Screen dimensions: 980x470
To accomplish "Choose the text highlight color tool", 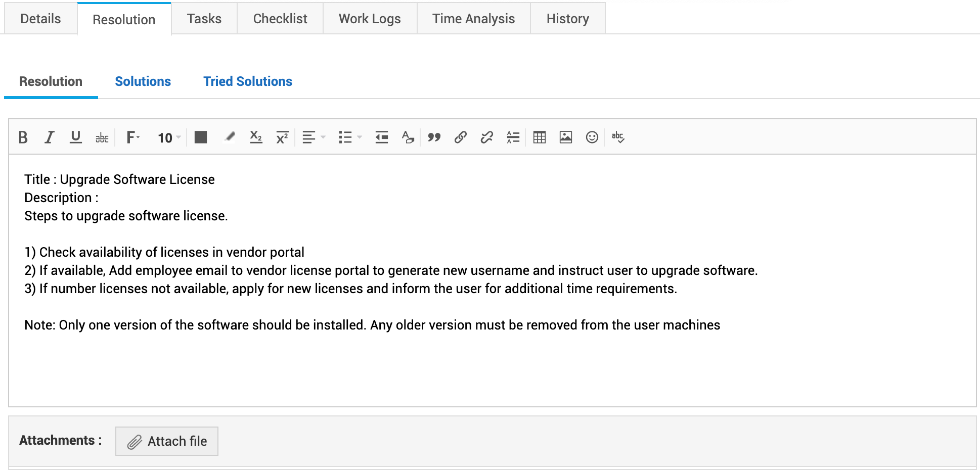I will [230, 137].
